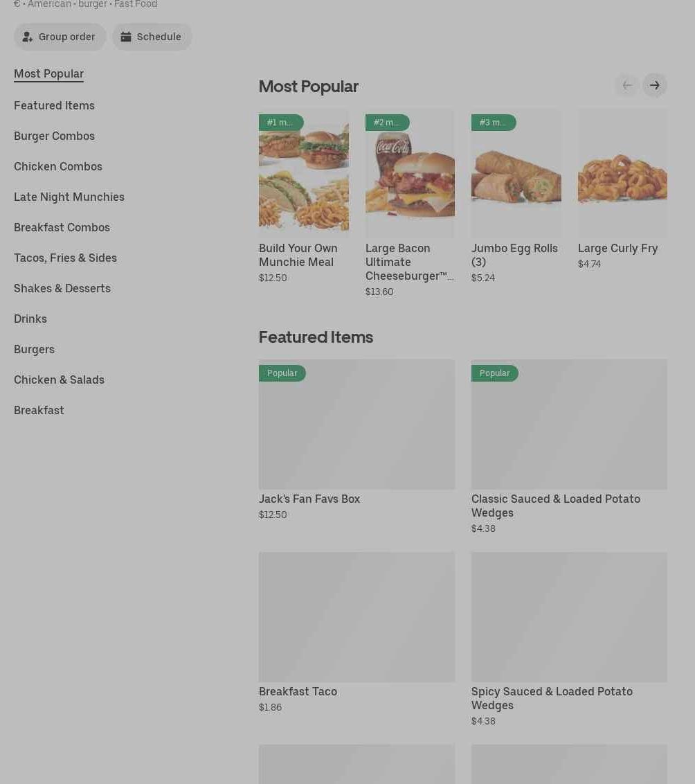Open Jack's Fan Favs Box item
Viewport: 695px width, 784px height.
pos(356,424)
